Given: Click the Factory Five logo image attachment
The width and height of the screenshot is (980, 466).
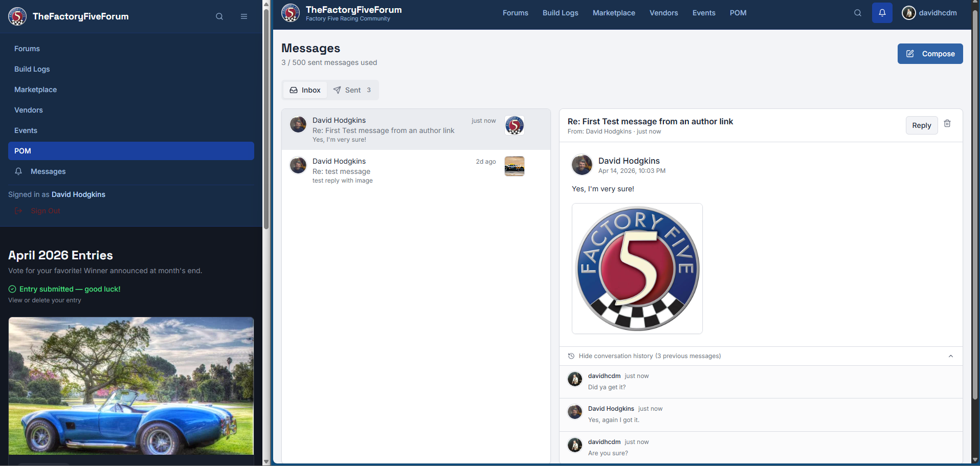Looking at the screenshot, I should pyautogui.click(x=637, y=269).
